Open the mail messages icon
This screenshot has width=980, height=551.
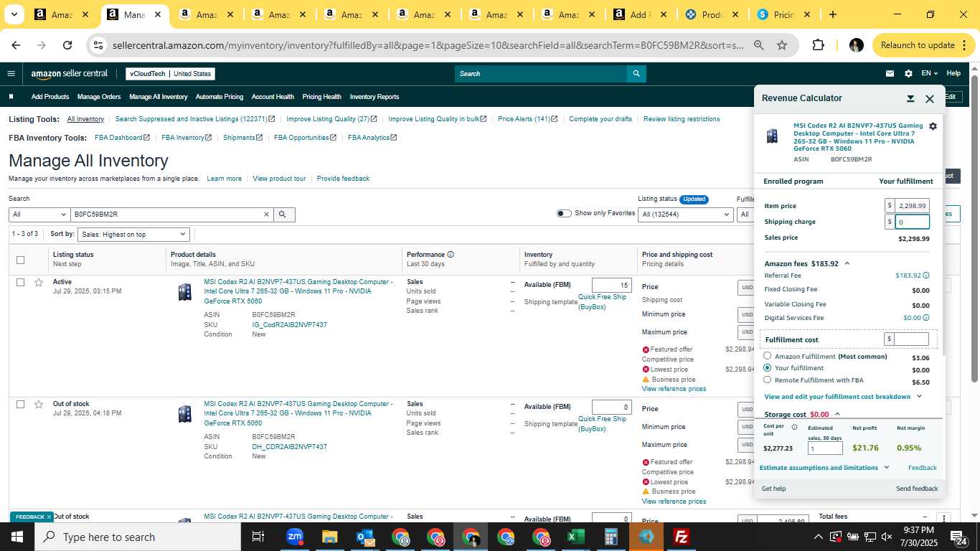[x=890, y=73]
